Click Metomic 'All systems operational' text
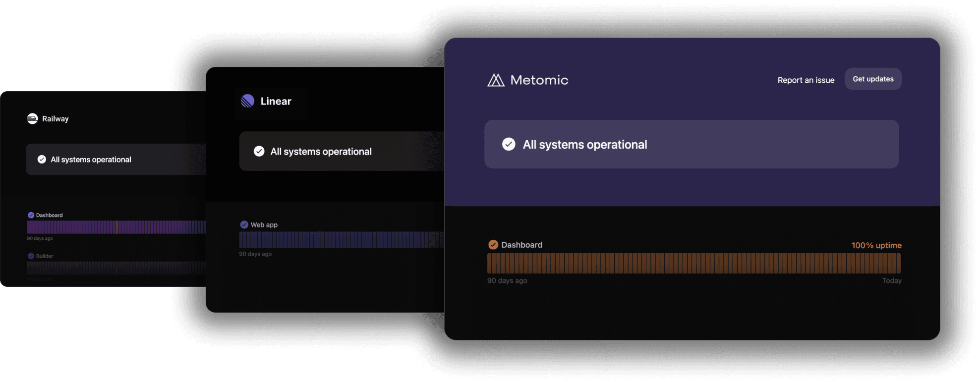 click(x=584, y=144)
